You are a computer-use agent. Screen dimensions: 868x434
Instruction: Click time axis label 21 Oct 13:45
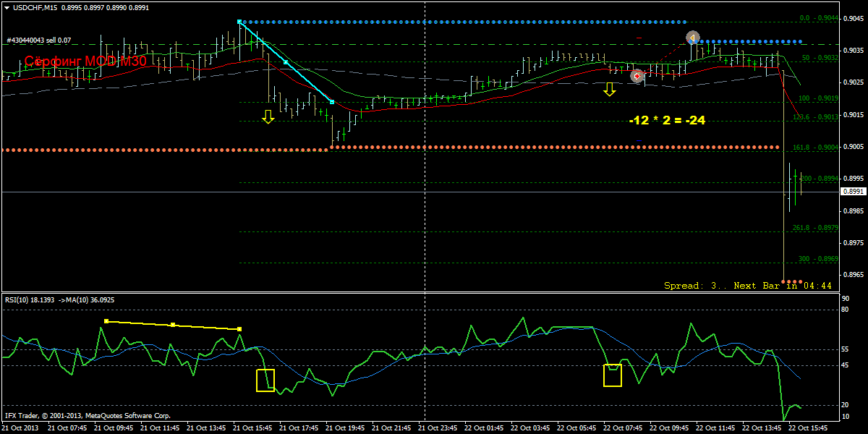click(208, 428)
